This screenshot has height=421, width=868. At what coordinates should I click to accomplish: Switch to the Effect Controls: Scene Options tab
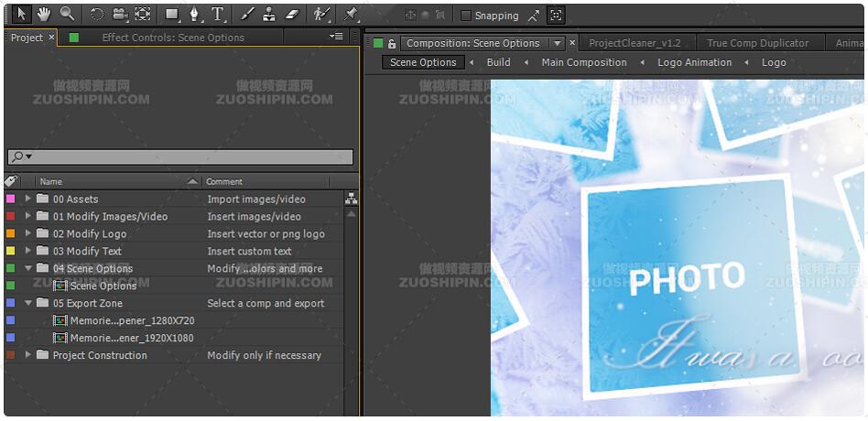pos(172,38)
